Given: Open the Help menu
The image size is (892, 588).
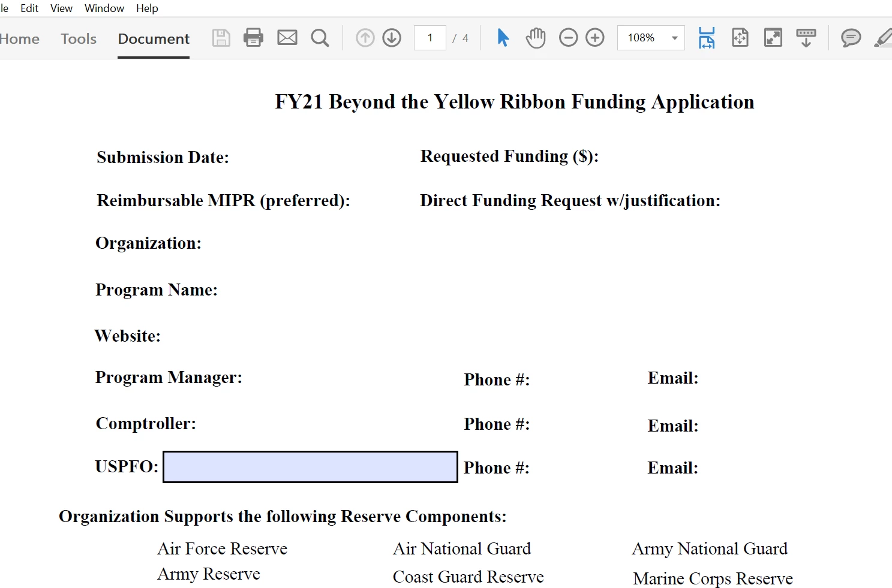Looking at the screenshot, I should click(147, 8).
